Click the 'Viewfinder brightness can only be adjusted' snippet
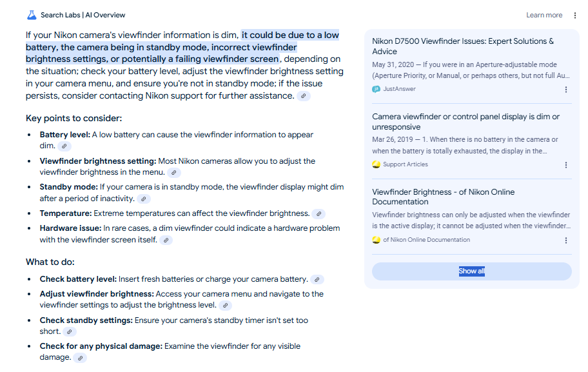The width and height of the screenshot is (588, 372). click(471, 220)
